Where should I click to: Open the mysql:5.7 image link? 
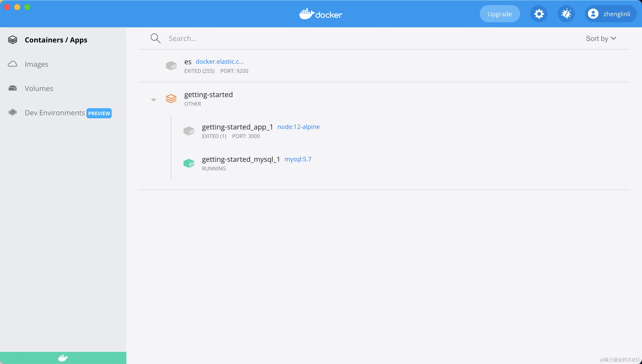coord(298,159)
